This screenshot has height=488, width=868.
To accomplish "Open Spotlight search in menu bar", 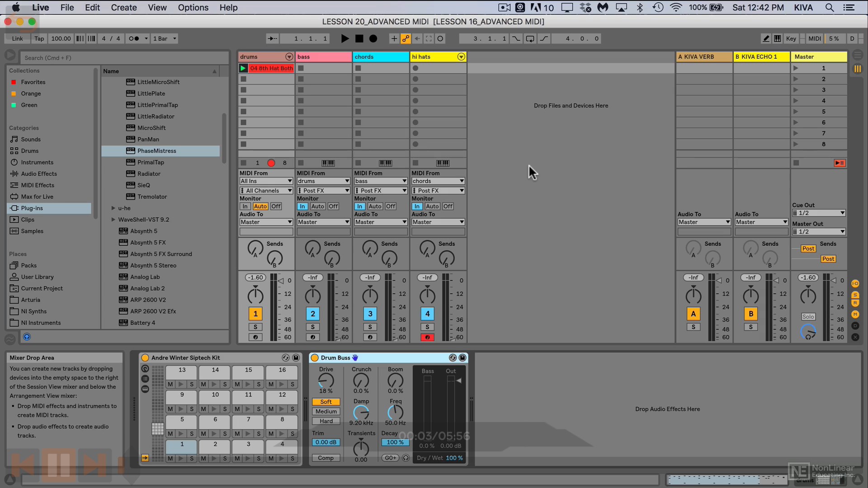I will pyautogui.click(x=830, y=8).
